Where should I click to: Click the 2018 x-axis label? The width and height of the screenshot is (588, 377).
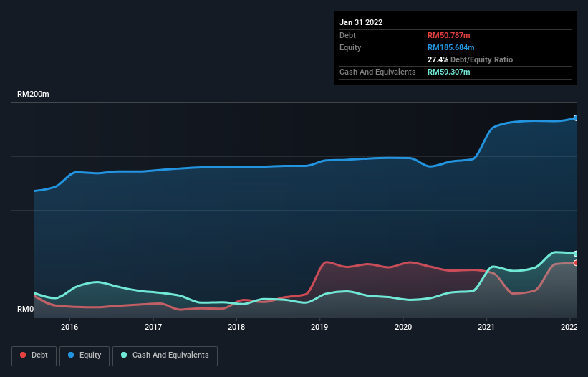click(236, 327)
